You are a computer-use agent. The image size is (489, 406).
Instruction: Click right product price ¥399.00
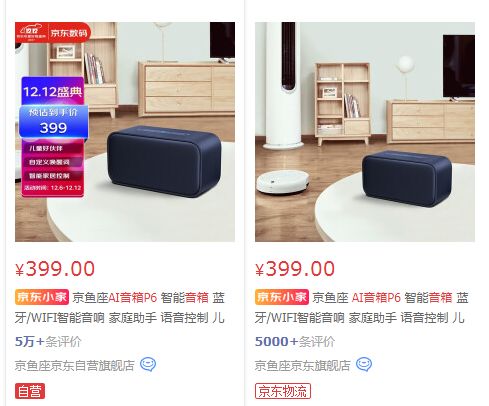click(x=295, y=269)
